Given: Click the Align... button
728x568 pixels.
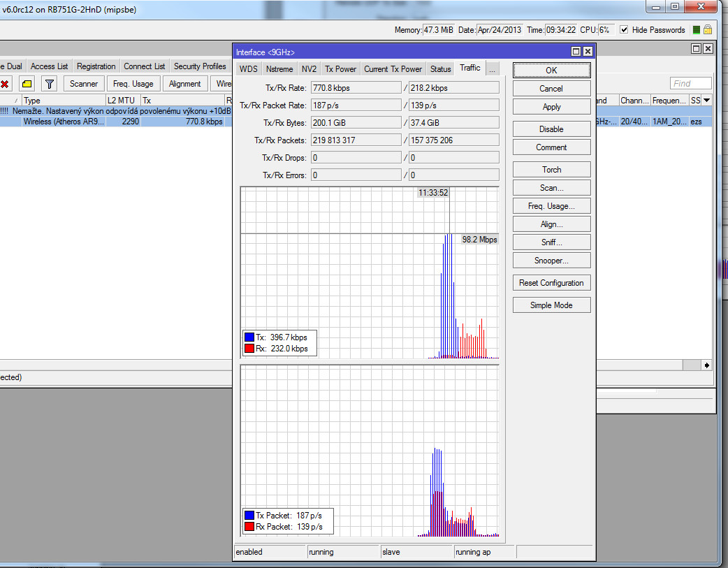Looking at the screenshot, I should [x=551, y=224].
